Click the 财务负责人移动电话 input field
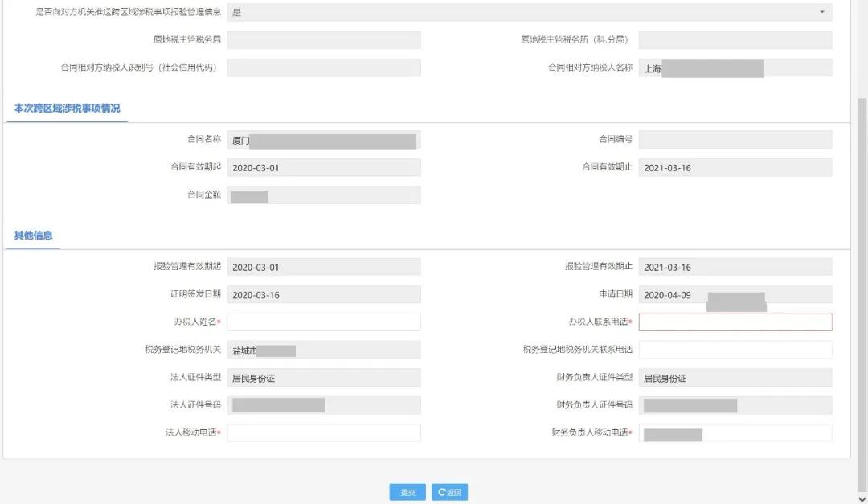The image size is (868, 504). tap(735, 432)
